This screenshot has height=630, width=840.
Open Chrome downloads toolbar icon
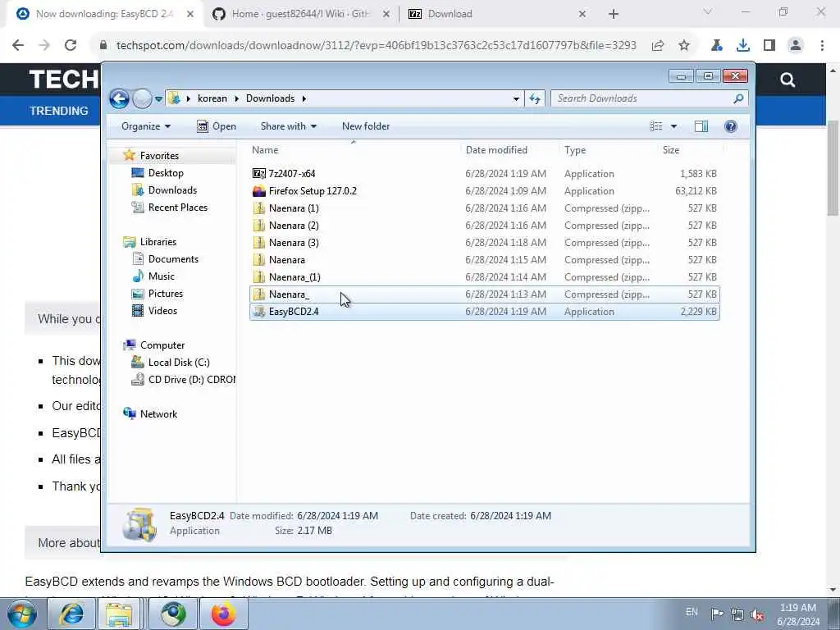pos(743,46)
